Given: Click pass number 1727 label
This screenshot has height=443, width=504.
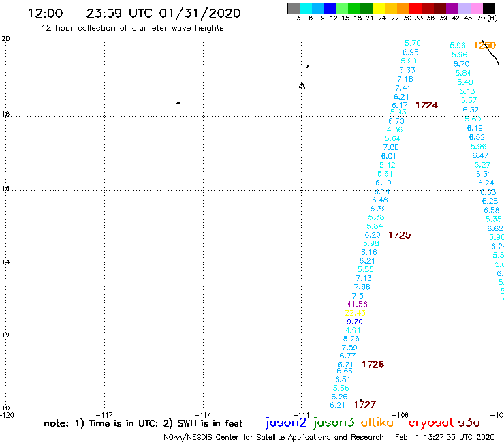Looking at the screenshot, I should click(365, 404).
